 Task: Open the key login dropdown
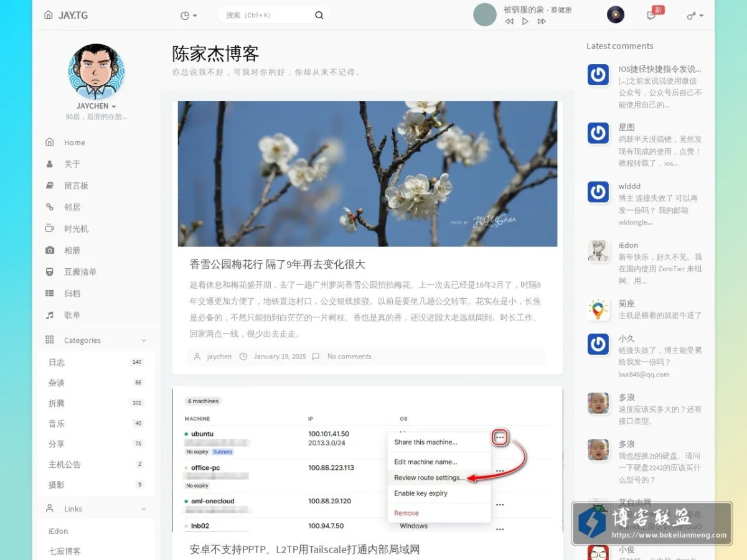pos(695,16)
